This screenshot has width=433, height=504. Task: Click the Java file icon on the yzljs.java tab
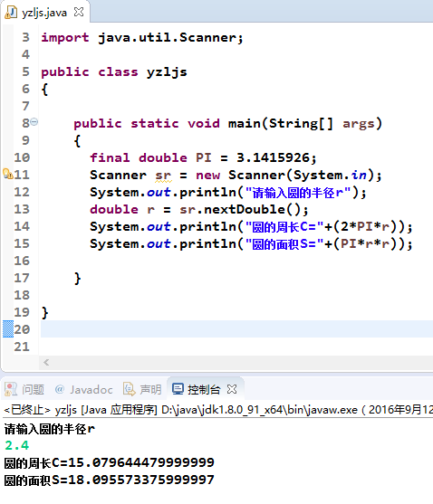pyautogui.click(x=11, y=13)
